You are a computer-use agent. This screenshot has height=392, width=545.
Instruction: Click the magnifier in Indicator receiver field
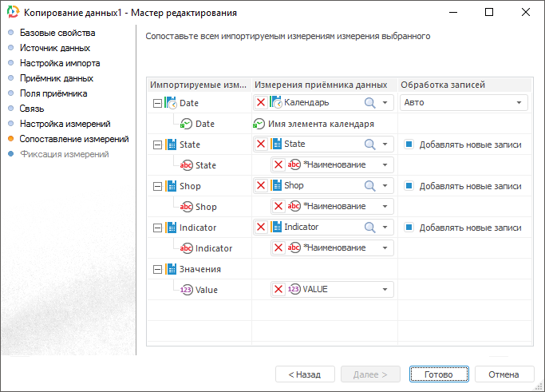point(369,227)
